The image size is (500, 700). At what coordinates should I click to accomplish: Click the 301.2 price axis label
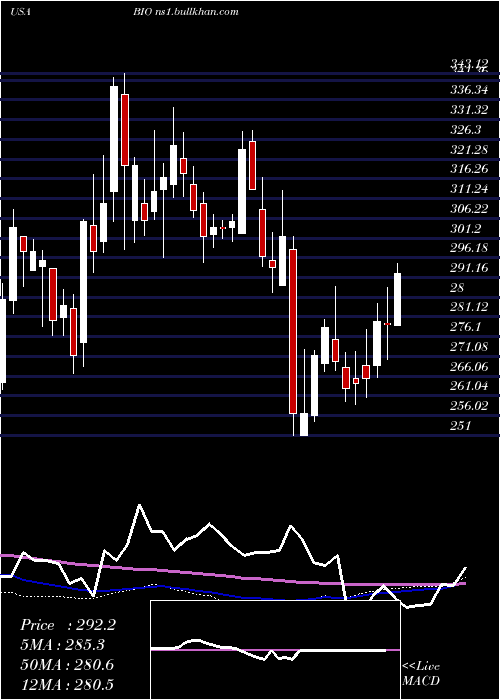coord(465,229)
